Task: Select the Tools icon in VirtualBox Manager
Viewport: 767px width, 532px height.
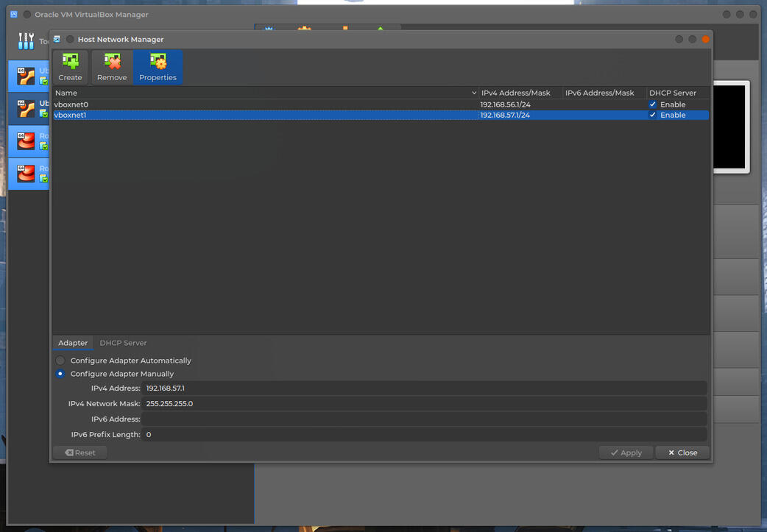Action: [26, 41]
